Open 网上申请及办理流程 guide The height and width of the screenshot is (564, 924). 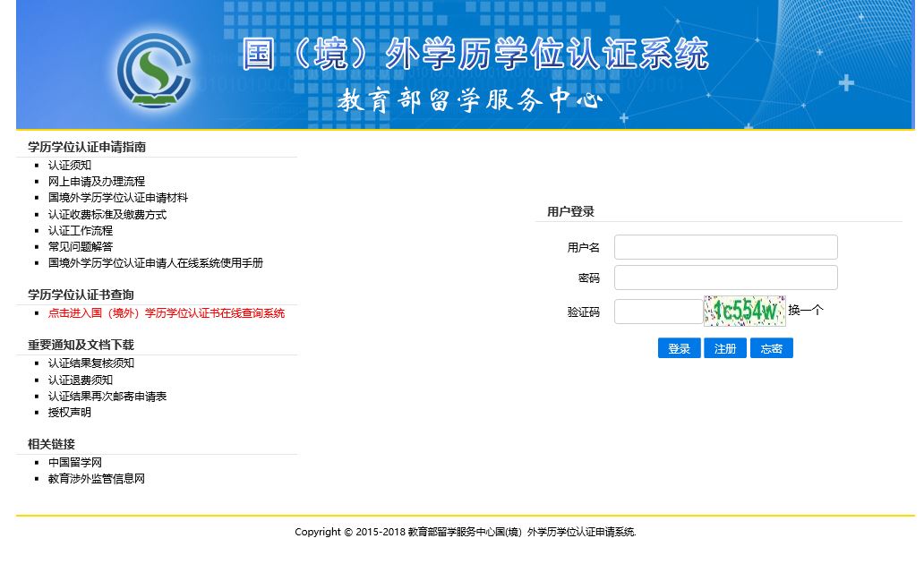point(97,182)
